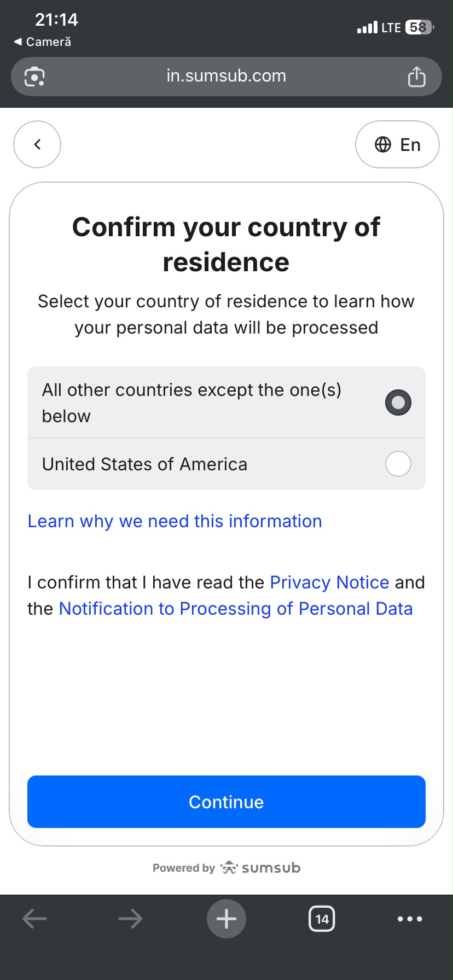Choose the United States of America row
The width and height of the screenshot is (453, 980).
point(226,464)
